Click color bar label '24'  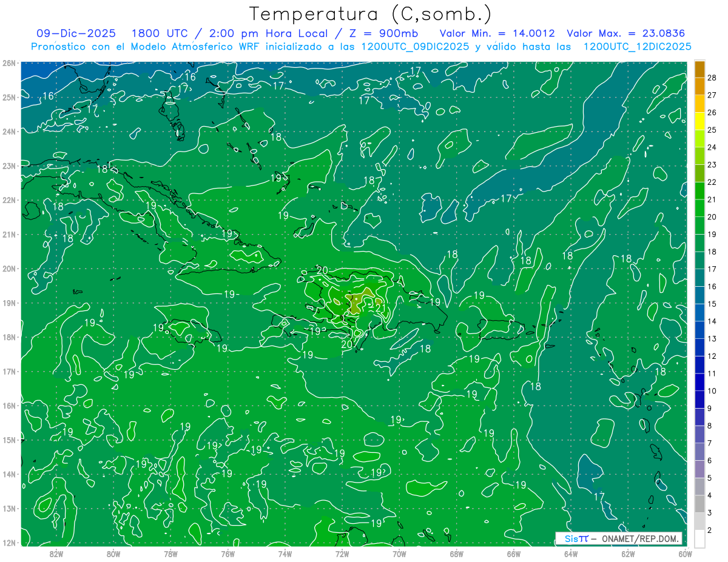(712, 147)
